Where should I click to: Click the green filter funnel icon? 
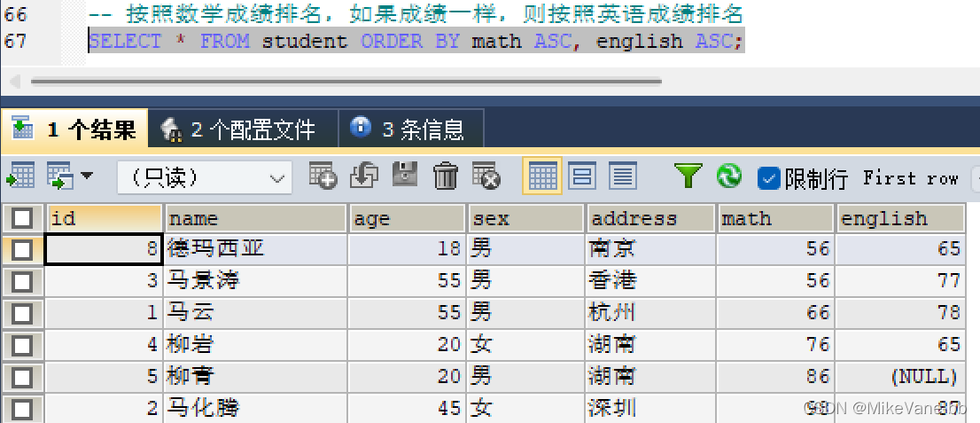pyautogui.click(x=688, y=176)
